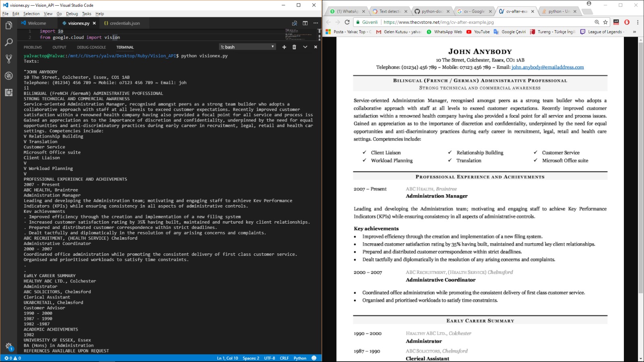This screenshot has height=362, width=644.
Task: Open the Search view in activity bar
Action: tap(8, 42)
